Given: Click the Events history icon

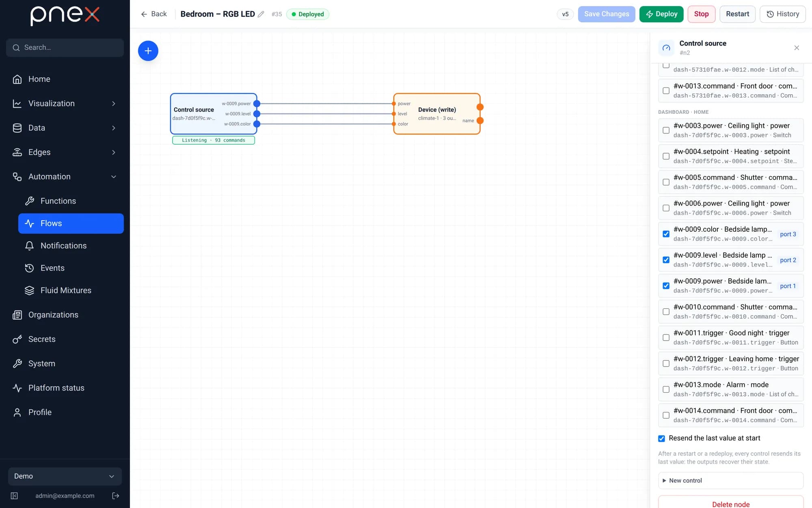Looking at the screenshot, I should 29,268.
